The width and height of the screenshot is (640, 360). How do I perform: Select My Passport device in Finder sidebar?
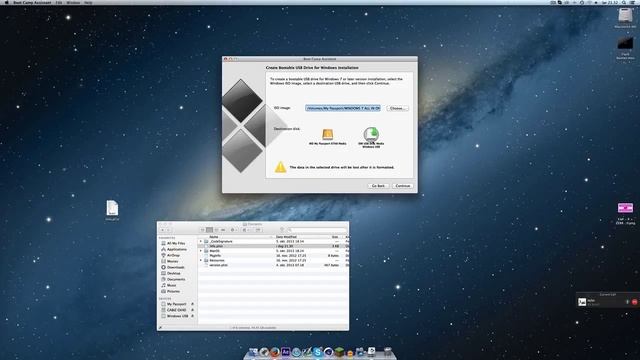click(x=176, y=304)
